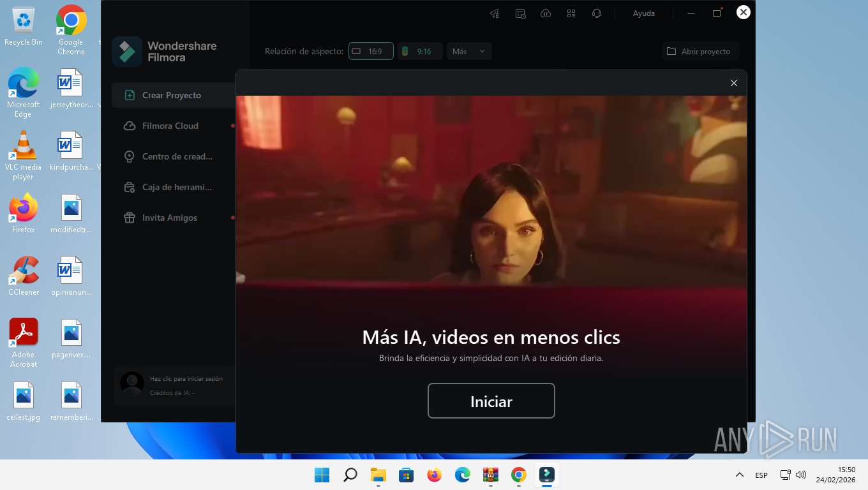The height and width of the screenshot is (490, 868).
Task: Open Google Chrome desktop shortcut
Action: [x=71, y=31]
